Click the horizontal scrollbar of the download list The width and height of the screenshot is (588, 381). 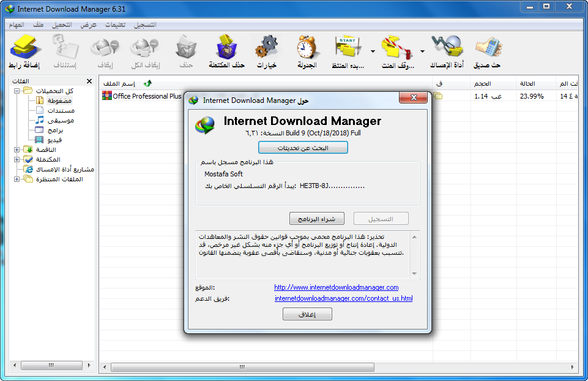pyautogui.click(x=242, y=367)
